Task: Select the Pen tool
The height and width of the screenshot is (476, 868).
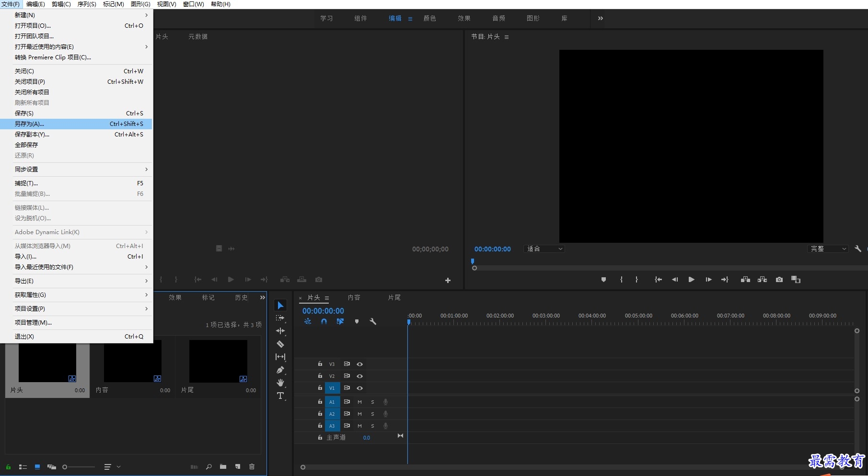Action: point(280,370)
